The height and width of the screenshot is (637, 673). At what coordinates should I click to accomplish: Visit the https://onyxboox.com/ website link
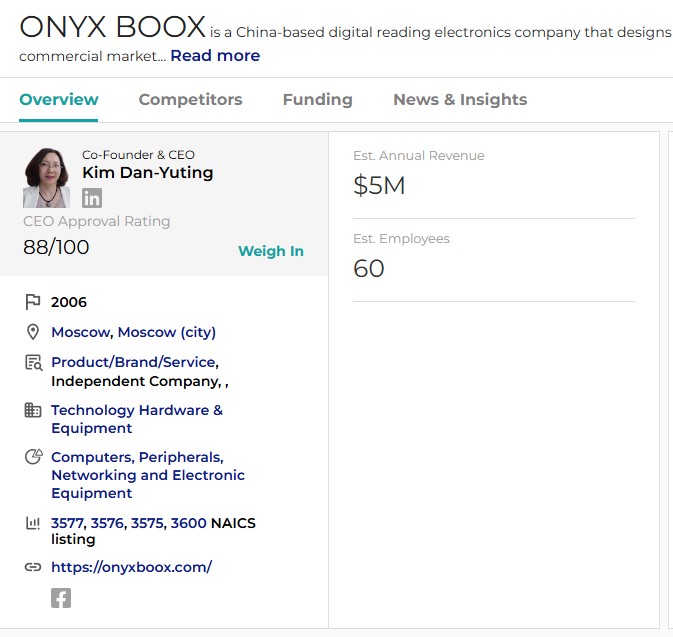(x=131, y=567)
